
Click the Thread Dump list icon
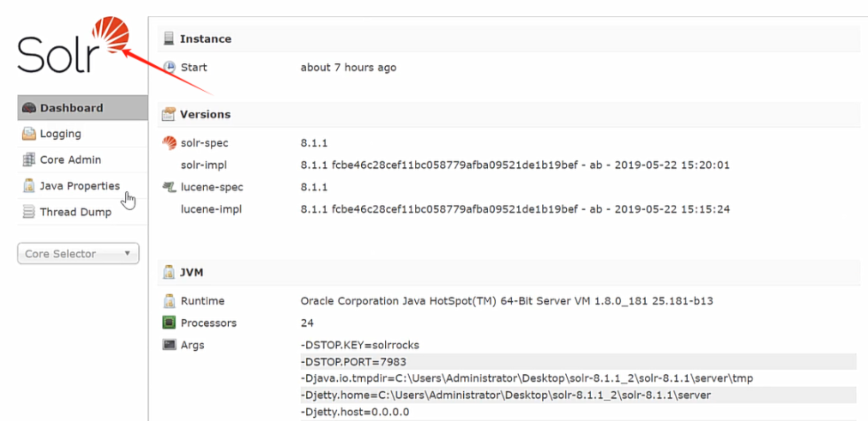coord(29,212)
